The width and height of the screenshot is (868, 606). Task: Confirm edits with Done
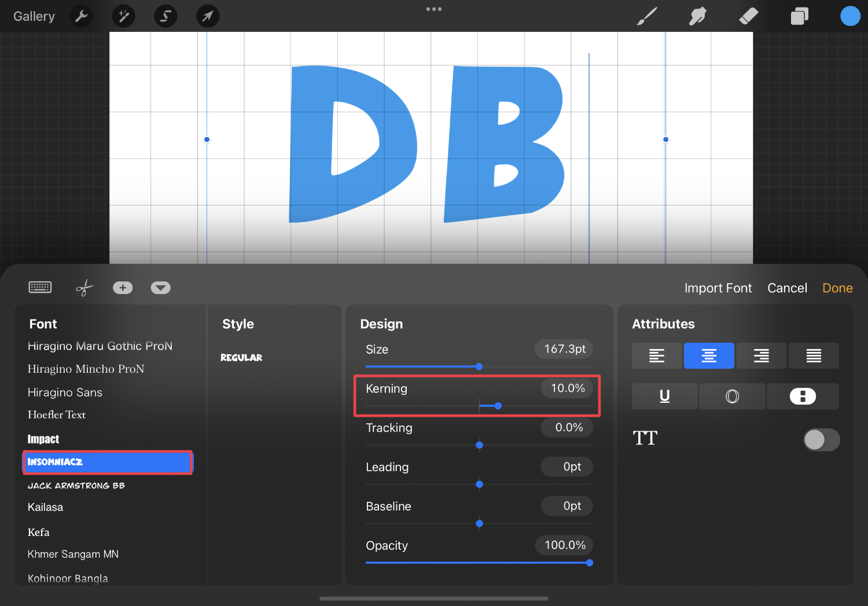click(837, 288)
